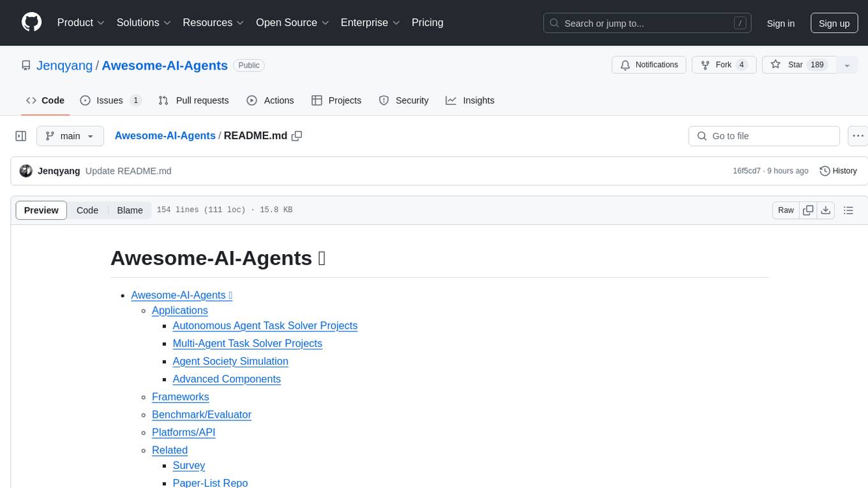Screen dimensions: 868x488
Task: Go to Pricing page
Action: tap(428, 22)
